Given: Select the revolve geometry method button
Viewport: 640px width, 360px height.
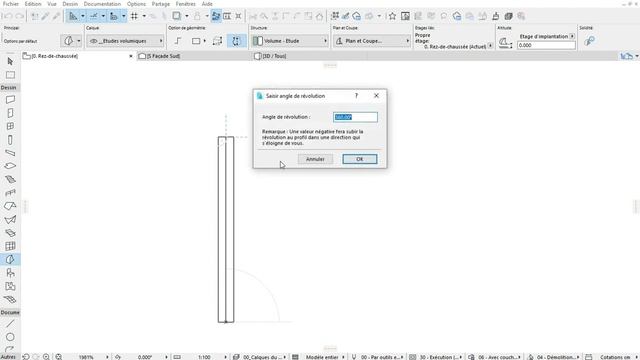Looking at the screenshot, I should tap(236, 41).
